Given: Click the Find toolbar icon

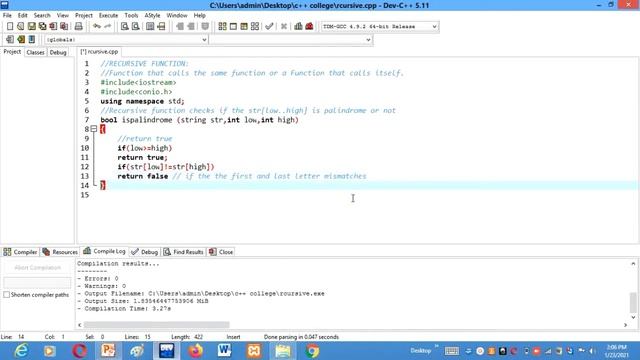Looking at the screenshot, I should (x=124, y=26).
